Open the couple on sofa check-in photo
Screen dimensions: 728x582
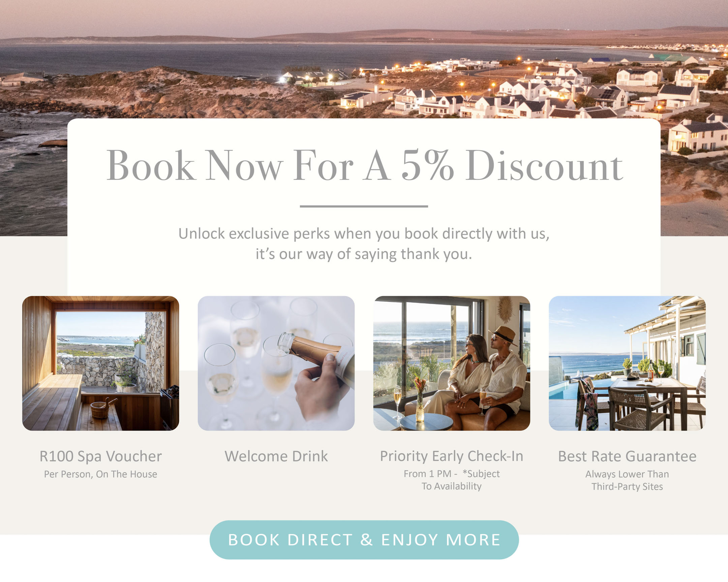(x=452, y=363)
